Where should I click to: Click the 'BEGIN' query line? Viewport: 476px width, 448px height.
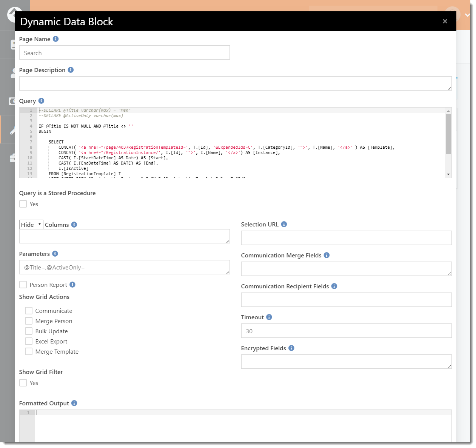(45, 131)
